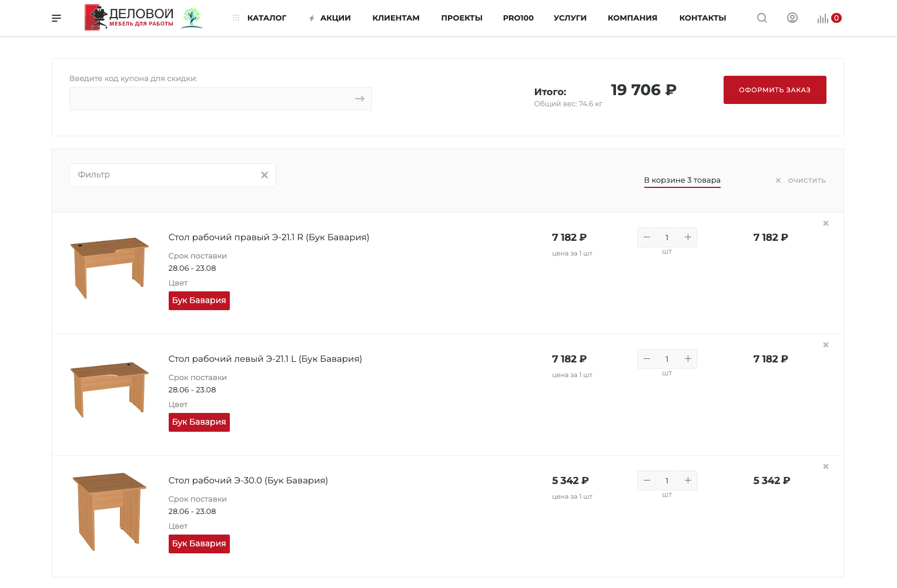897x588 pixels.
Task: Open the Акции menu item
Action: click(335, 18)
